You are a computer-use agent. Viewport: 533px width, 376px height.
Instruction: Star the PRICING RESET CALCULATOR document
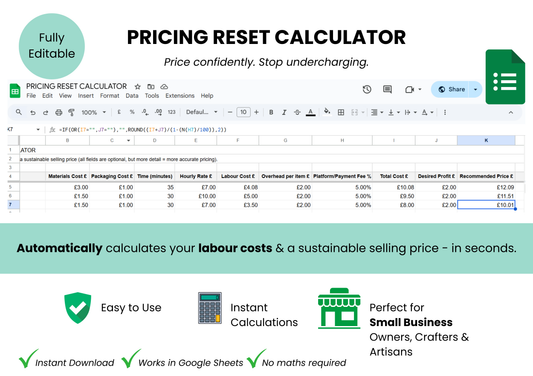pyautogui.click(x=138, y=87)
